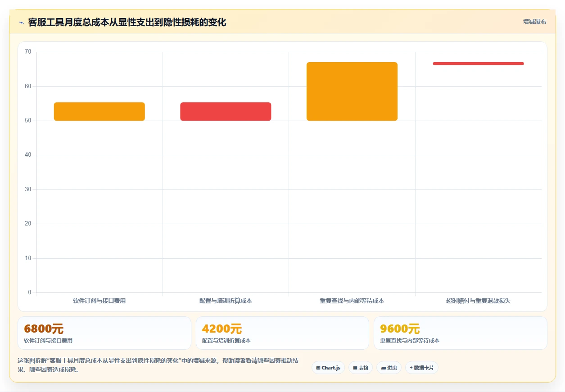565x392 pixels.
Task: Select the Chart.js tag
Action: click(328, 368)
